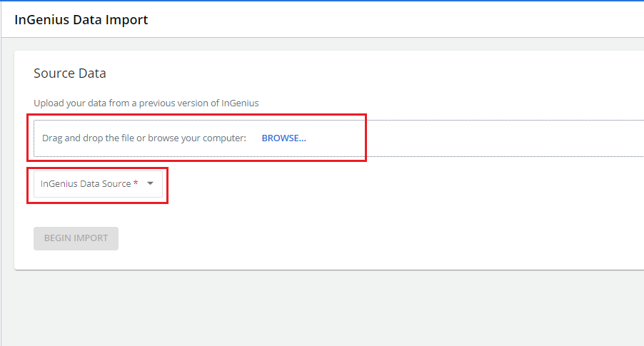Click "browse your computer:" in the upload zone
Viewport: 644px width, 346px height.
tap(197, 138)
